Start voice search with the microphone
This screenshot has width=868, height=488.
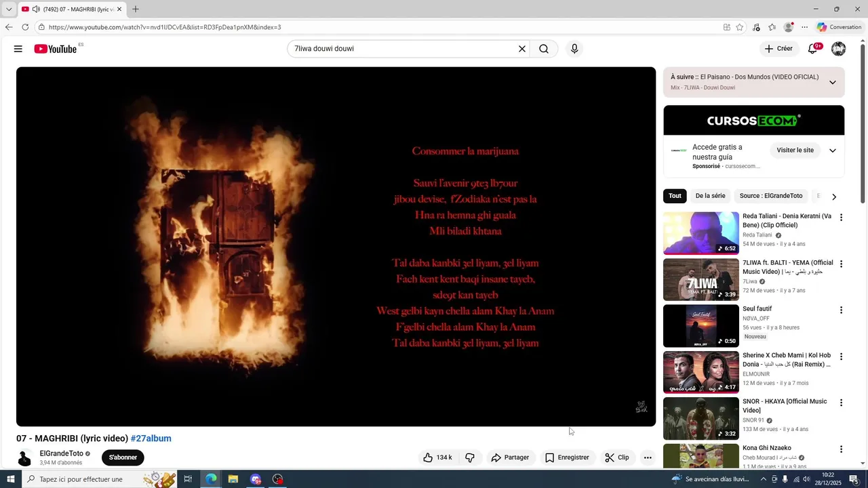click(574, 49)
